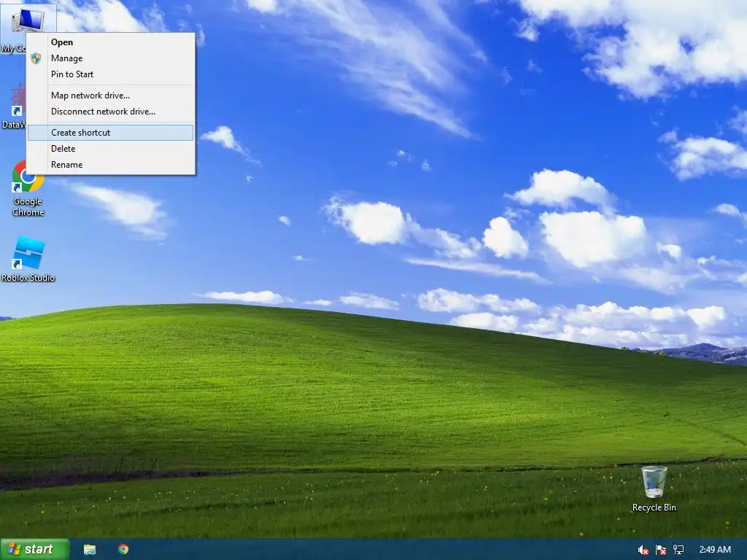Viewport: 747px width, 560px height.
Task: Click the Google Chrome icon label
Action: (x=28, y=206)
